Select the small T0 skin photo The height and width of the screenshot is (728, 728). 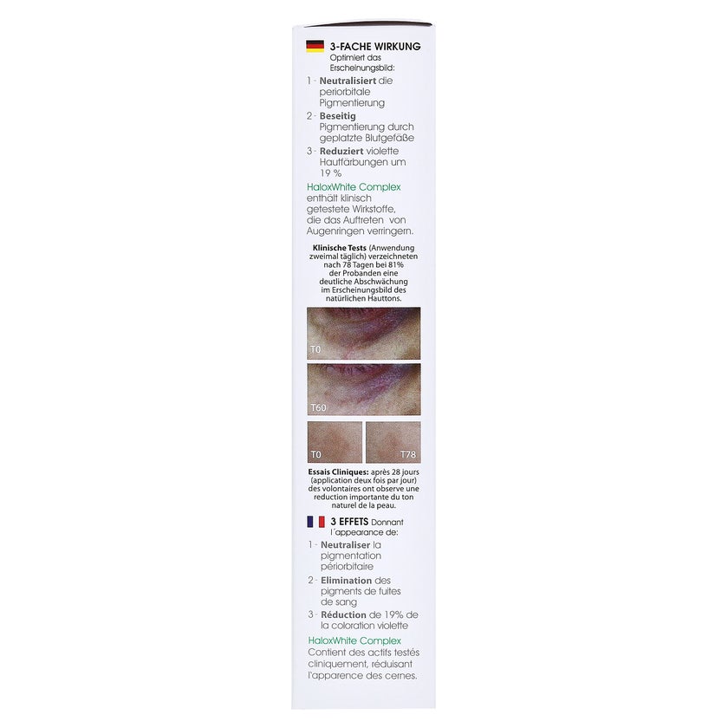click(335, 442)
